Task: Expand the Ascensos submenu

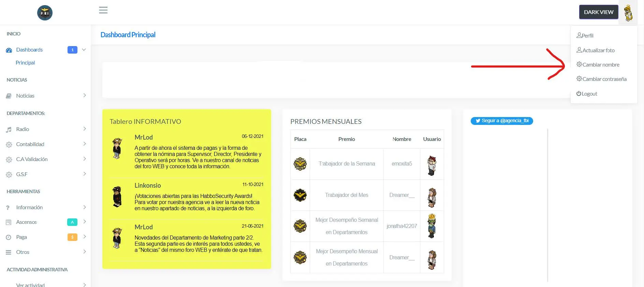Action: 85,222
